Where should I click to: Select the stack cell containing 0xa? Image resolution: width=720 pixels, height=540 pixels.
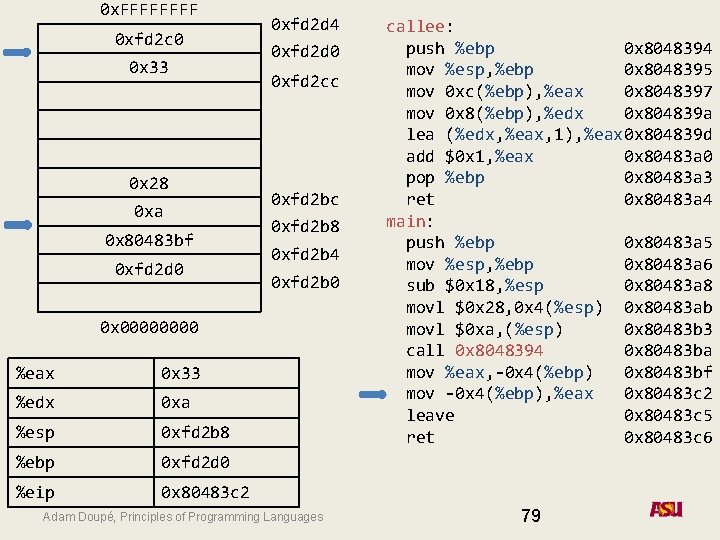149,212
